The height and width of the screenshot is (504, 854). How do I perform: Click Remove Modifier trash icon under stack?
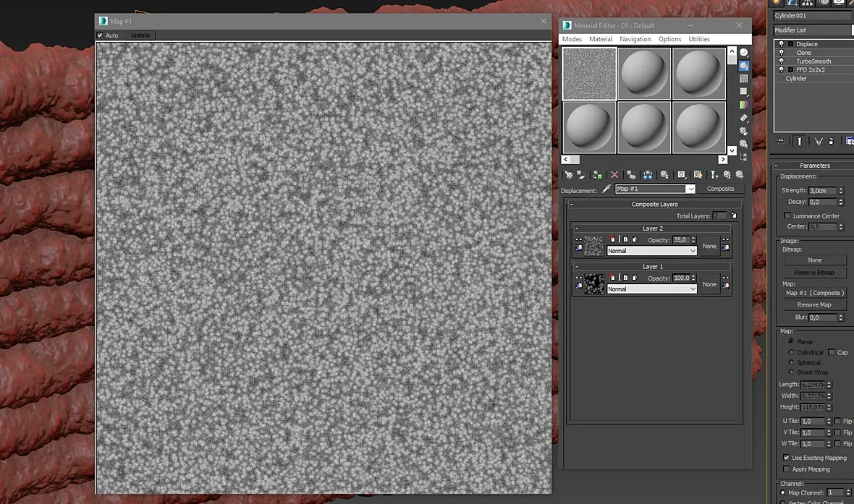[x=831, y=141]
